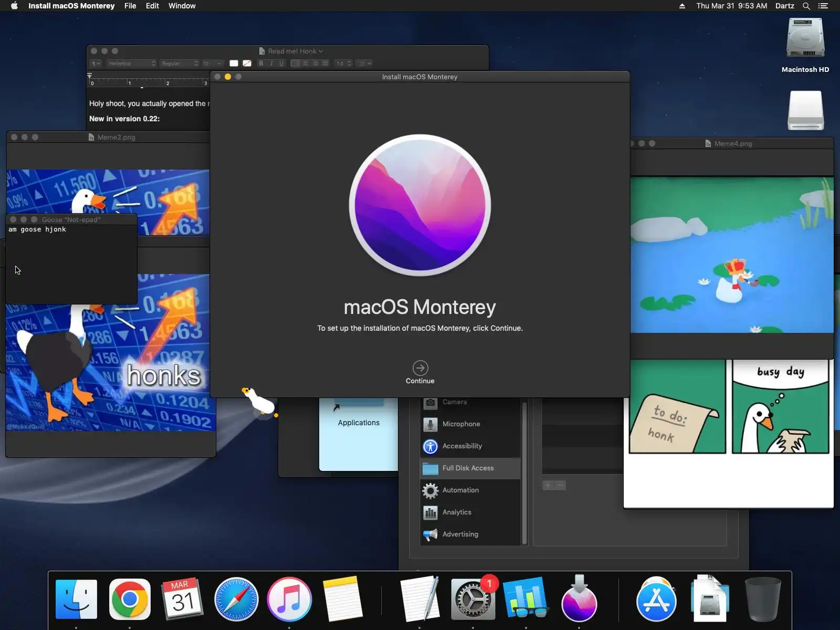Click the goose pond image in Meme4.png
This screenshot has height=630, width=840.
coord(732,255)
